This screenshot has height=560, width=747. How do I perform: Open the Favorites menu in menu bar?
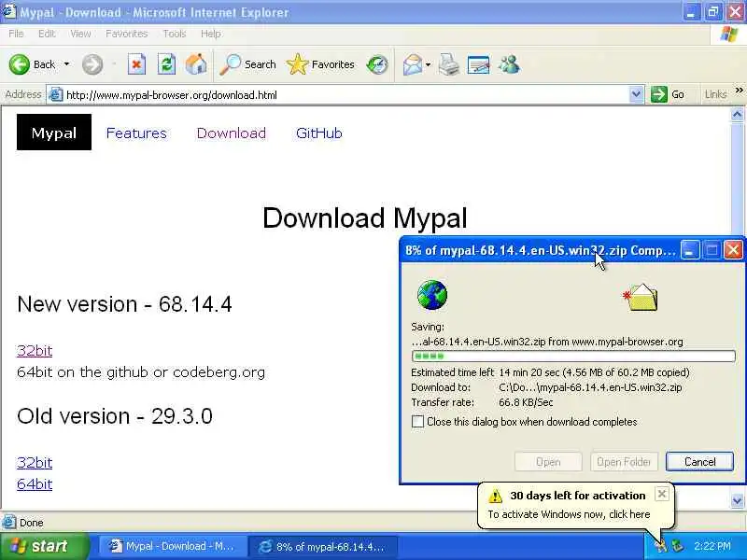(x=127, y=34)
